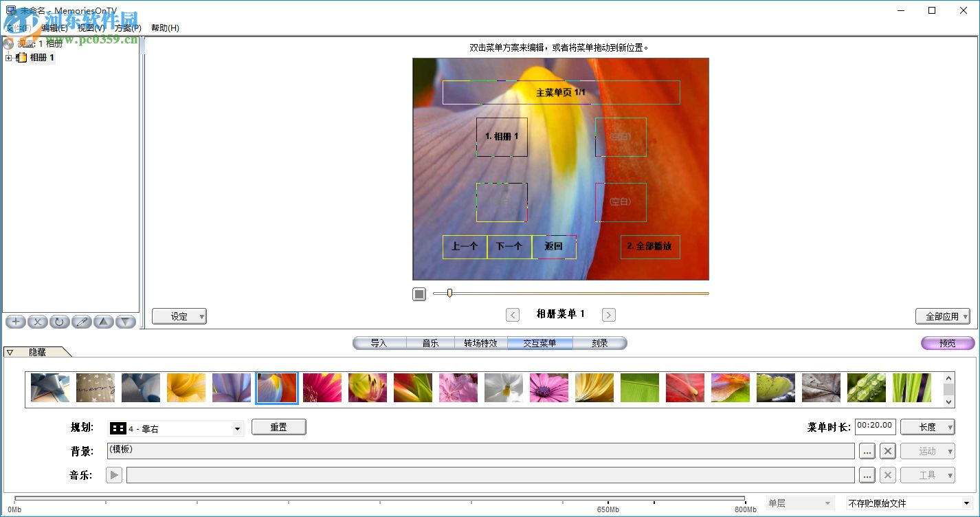980x517 pixels.
Task: Click the 返回 menu button in preview
Action: (x=554, y=247)
